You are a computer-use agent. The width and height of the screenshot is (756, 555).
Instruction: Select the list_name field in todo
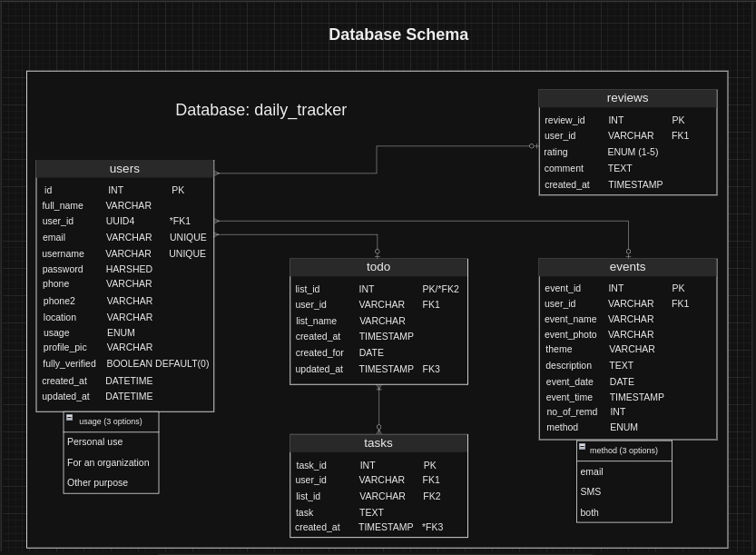[x=316, y=321]
